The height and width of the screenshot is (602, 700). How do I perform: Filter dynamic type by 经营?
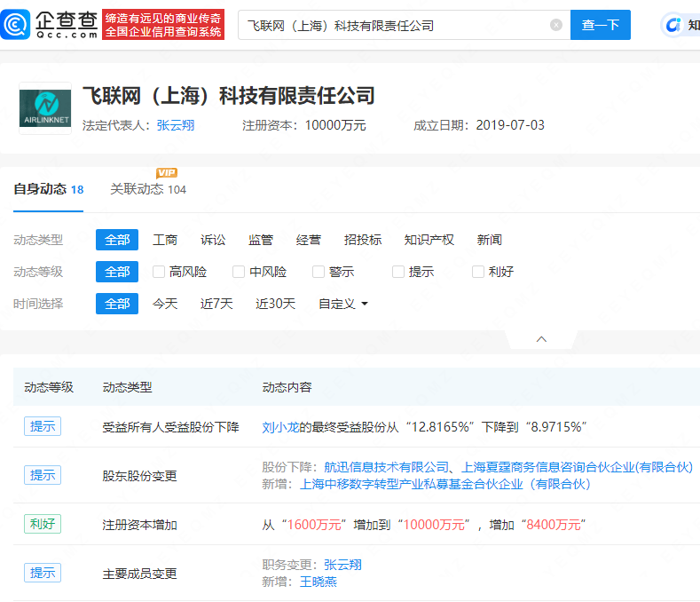tap(309, 240)
